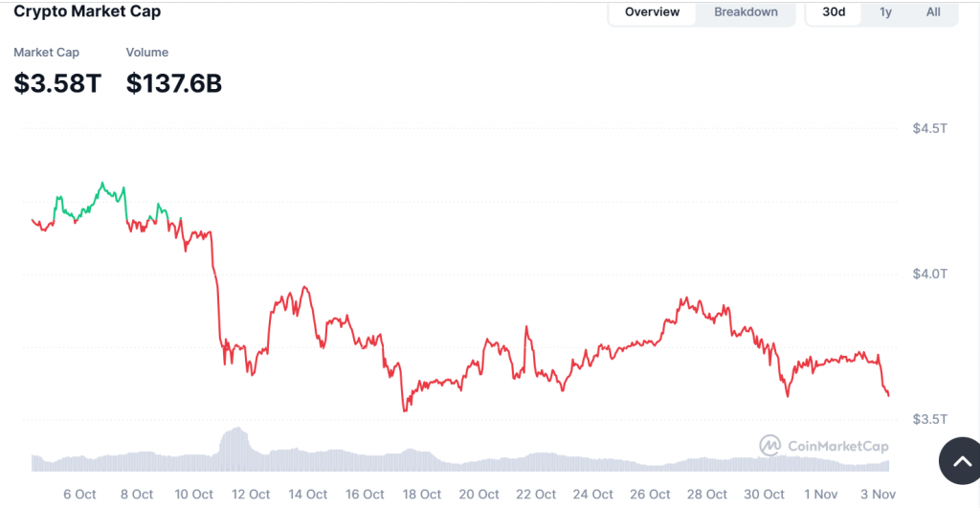The image size is (980, 508).
Task: Switch to the Overview tab
Action: pyautogui.click(x=652, y=12)
